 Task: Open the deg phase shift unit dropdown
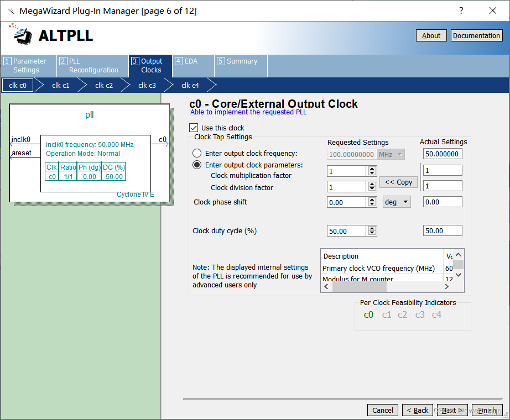pos(397,202)
